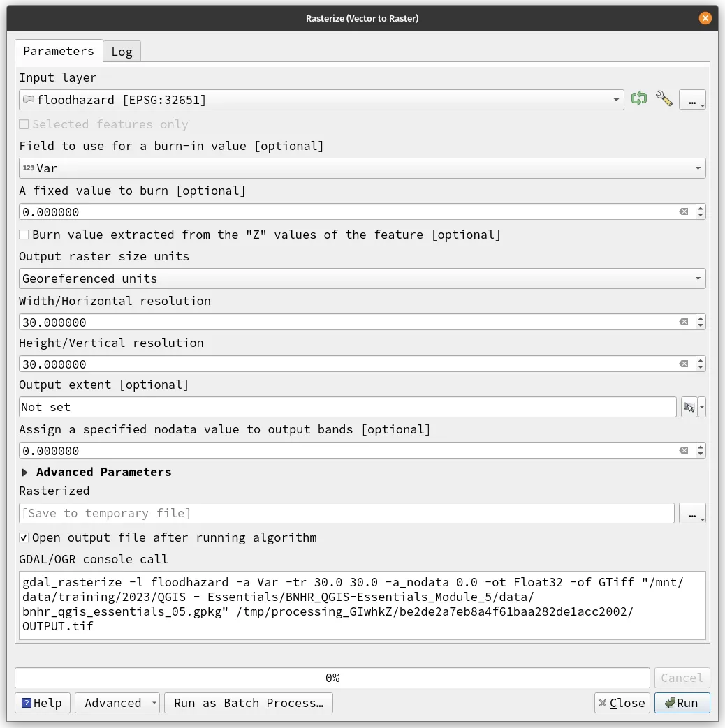Run the rasterize algorithm
The height and width of the screenshot is (728, 725).
coord(682,703)
